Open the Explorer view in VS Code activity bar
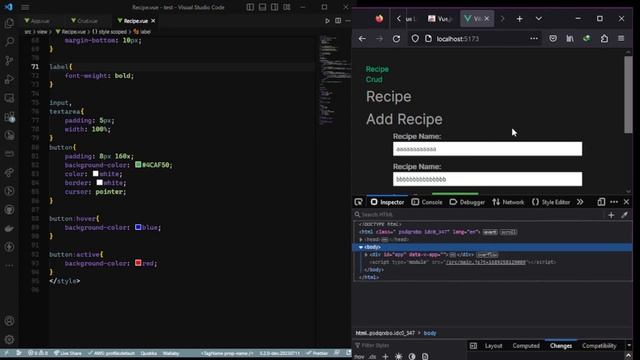The height and width of the screenshot is (360, 640). point(9,23)
